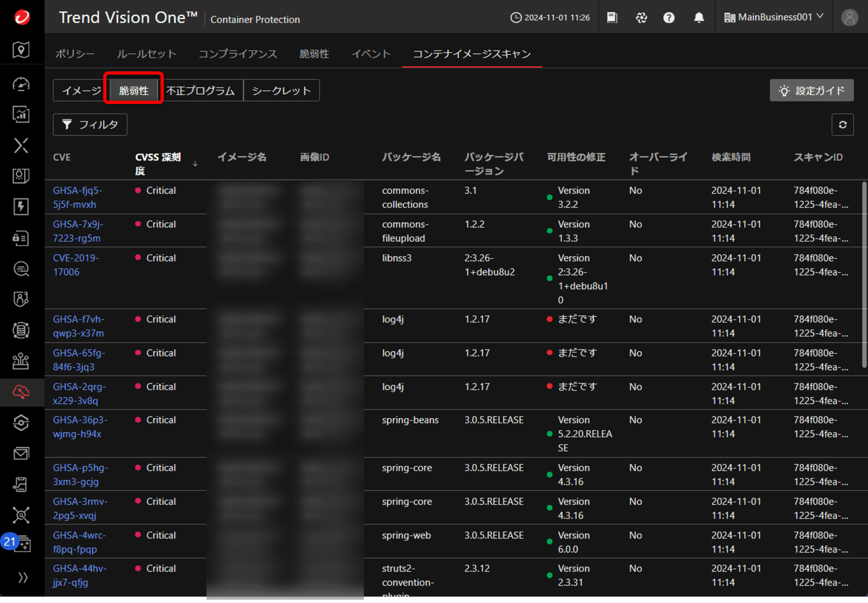Select the シークレット sub-tab button
Viewport: 868px width, 603px height.
point(282,90)
